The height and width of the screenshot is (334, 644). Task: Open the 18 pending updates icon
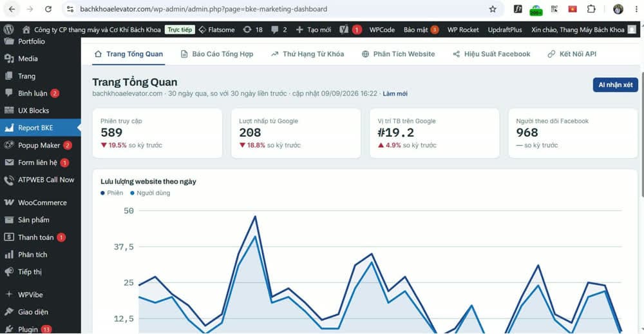click(x=252, y=30)
